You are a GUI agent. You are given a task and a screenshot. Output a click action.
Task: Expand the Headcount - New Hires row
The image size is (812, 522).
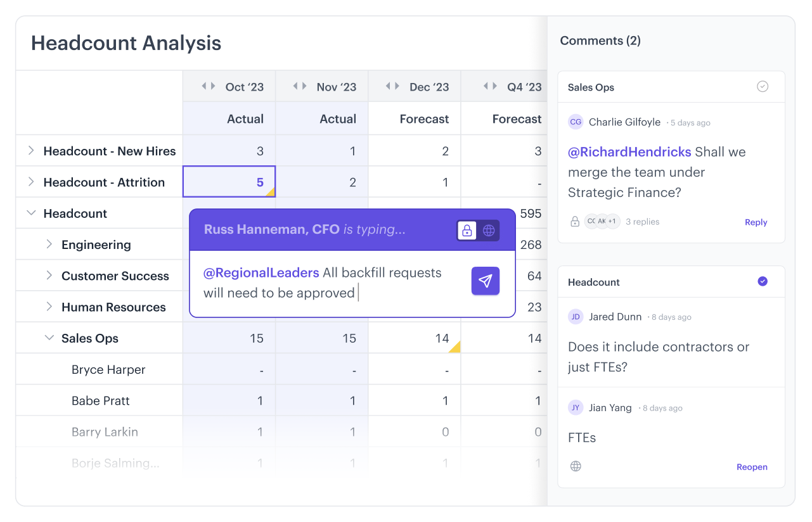tap(31, 151)
